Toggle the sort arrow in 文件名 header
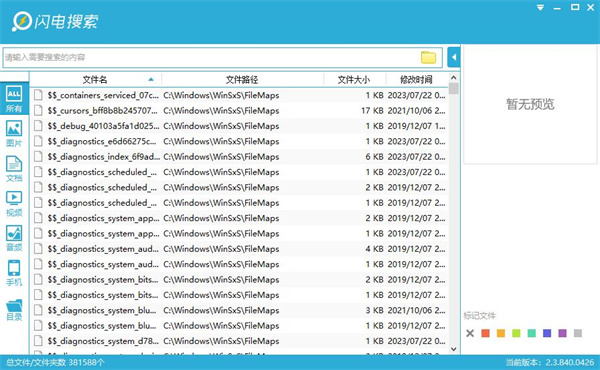 point(151,80)
